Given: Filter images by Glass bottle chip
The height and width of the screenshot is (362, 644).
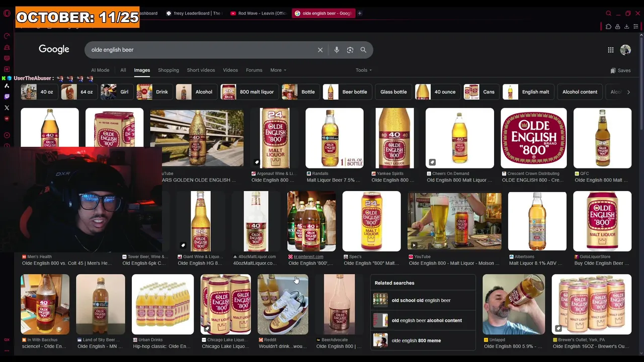Looking at the screenshot, I should point(393,92).
